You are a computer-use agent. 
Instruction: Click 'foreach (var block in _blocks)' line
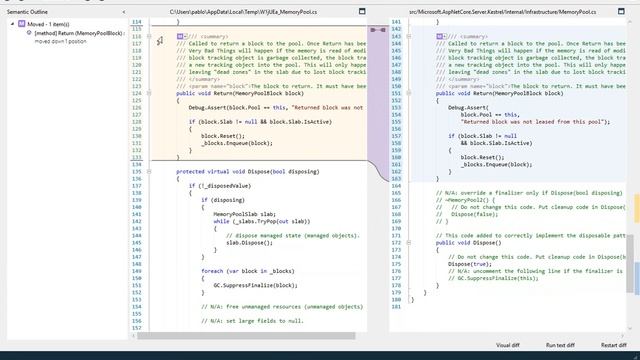247,271
